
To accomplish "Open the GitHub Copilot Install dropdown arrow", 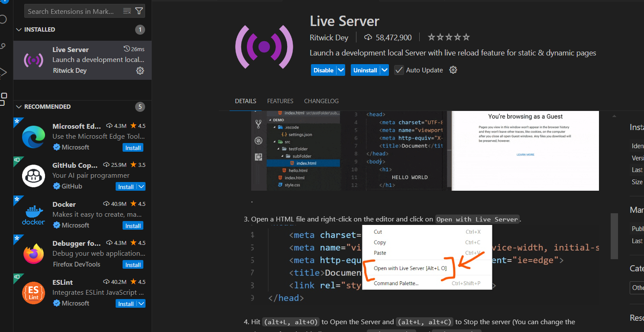I will 141,187.
